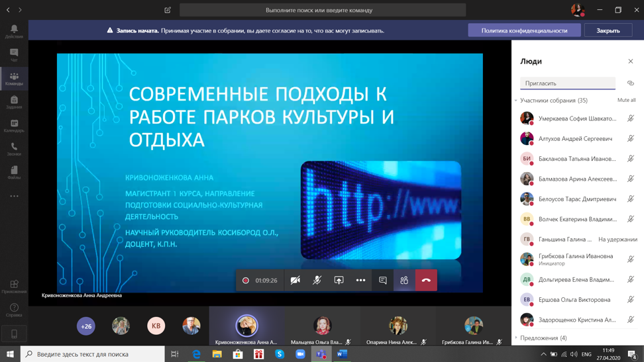Hide the participants panel from call toolbar
The image size is (644, 362).
point(404,281)
